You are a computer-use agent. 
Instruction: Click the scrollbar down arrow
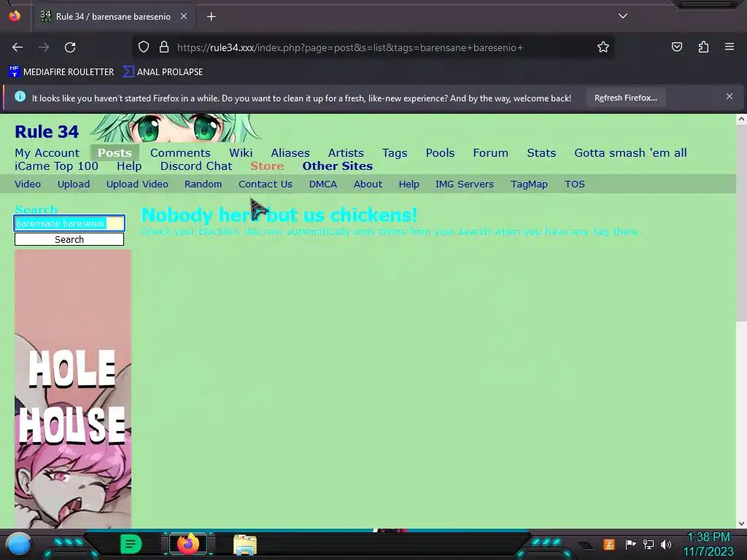click(741, 524)
